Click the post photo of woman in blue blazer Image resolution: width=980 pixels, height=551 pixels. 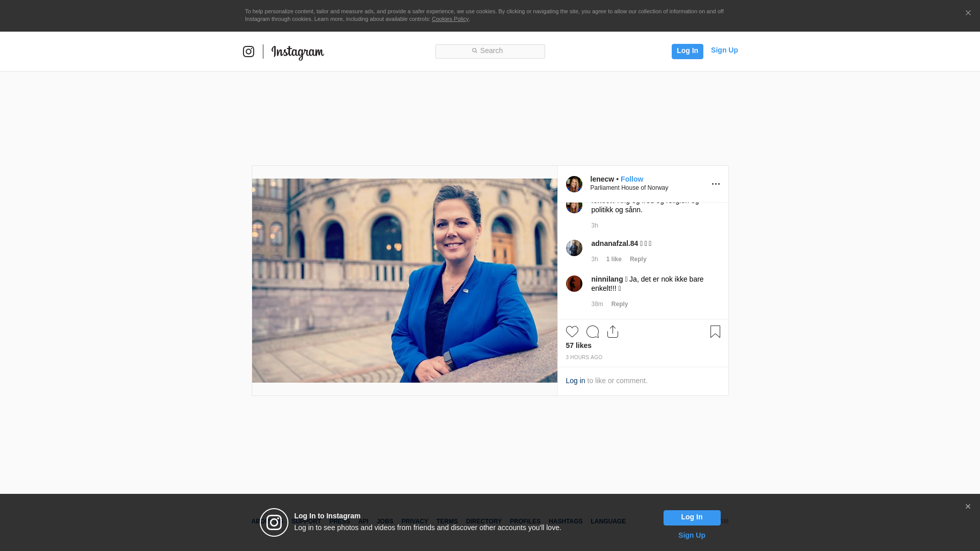[x=405, y=281]
